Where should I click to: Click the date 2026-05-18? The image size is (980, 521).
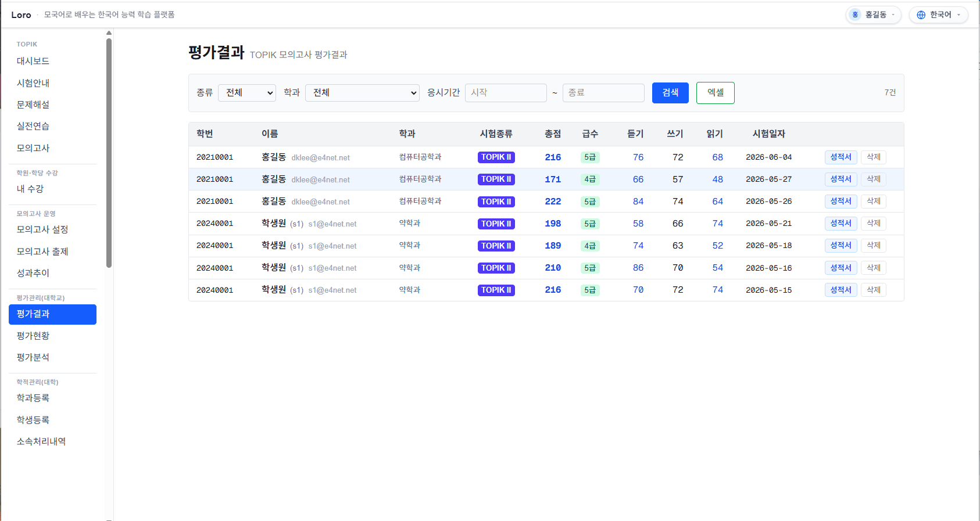768,246
